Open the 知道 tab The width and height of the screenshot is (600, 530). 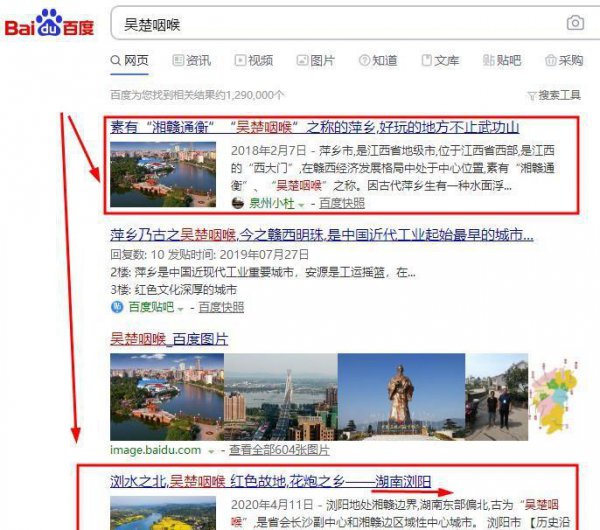[378, 60]
